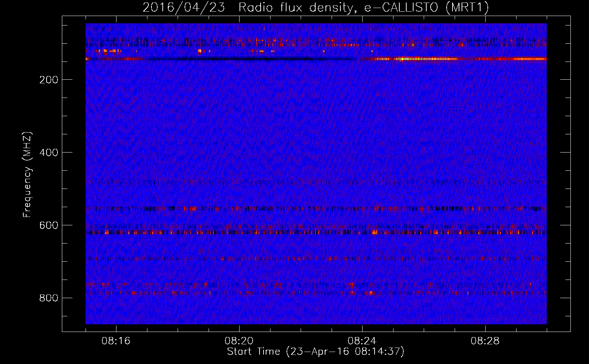The height and width of the screenshot is (364, 589).
Task: Click the 08:24 time tick label
Action: (362, 341)
